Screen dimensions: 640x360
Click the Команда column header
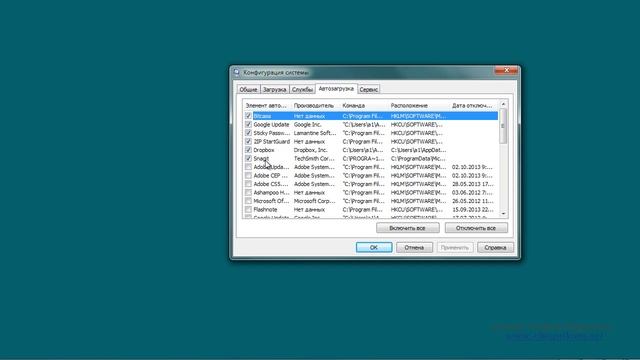pos(364,106)
